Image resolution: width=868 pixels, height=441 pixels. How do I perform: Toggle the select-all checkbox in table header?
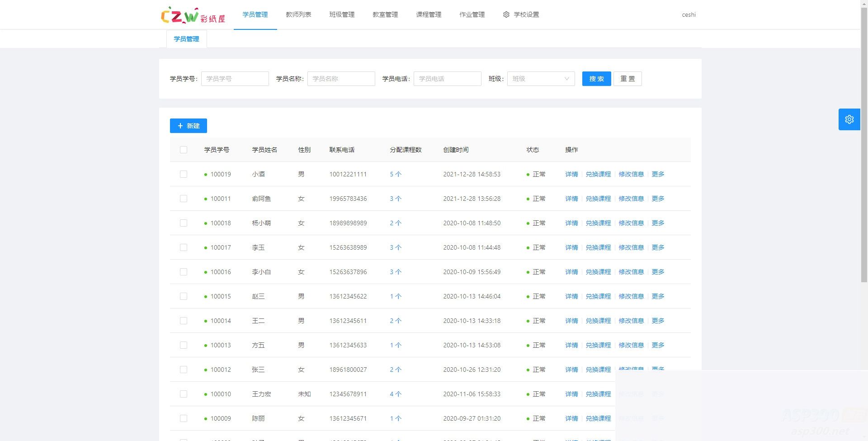click(x=184, y=149)
